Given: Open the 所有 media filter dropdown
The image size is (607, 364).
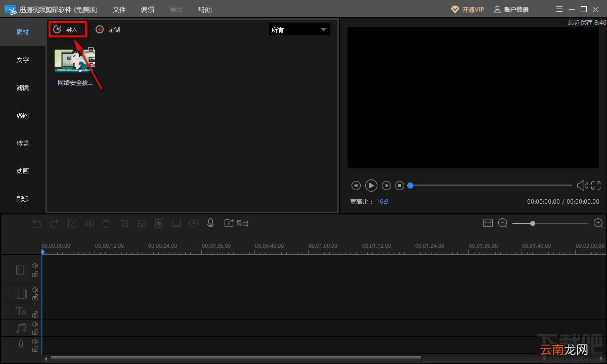Looking at the screenshot, I should (x=299, y=30).
